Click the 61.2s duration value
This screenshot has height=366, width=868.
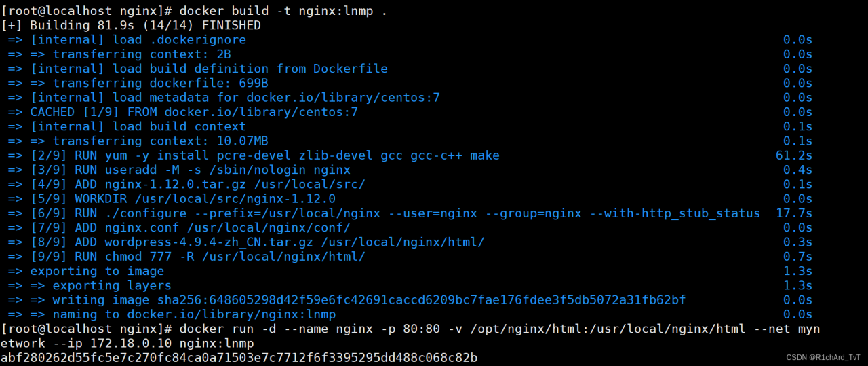tap(793, 155)
